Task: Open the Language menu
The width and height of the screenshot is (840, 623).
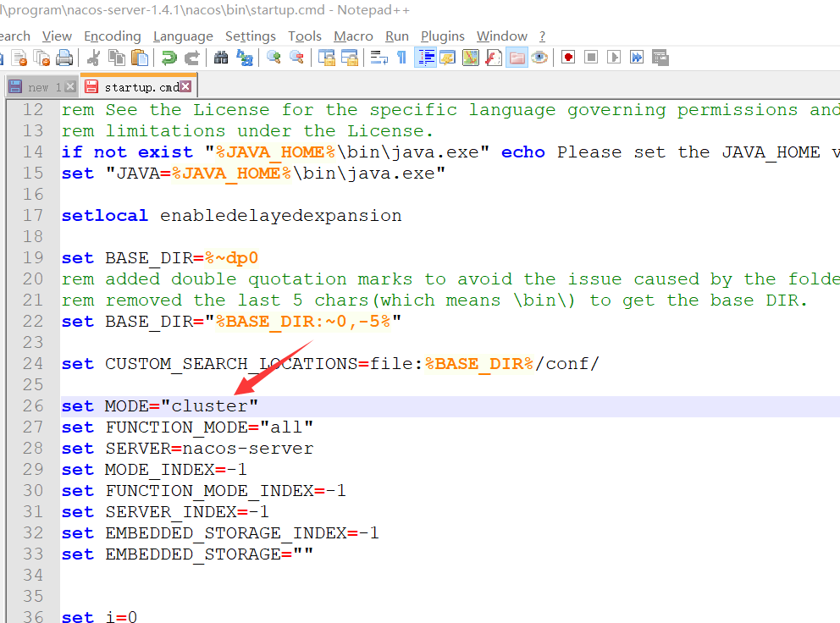Action: pos(183,36)
